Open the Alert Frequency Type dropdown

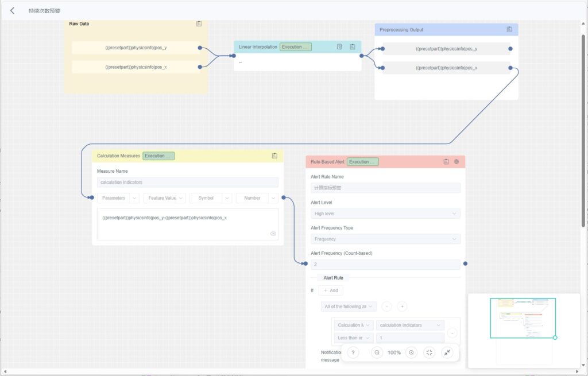click(x=385, y=239)
